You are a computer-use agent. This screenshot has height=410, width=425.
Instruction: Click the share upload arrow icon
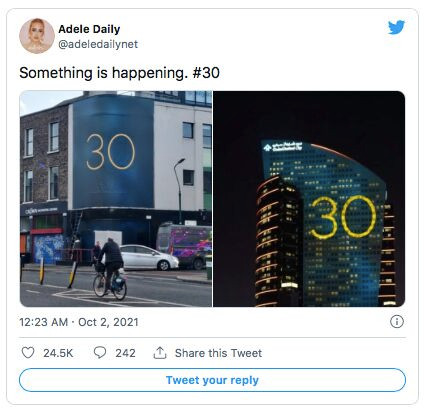point(160,352)
